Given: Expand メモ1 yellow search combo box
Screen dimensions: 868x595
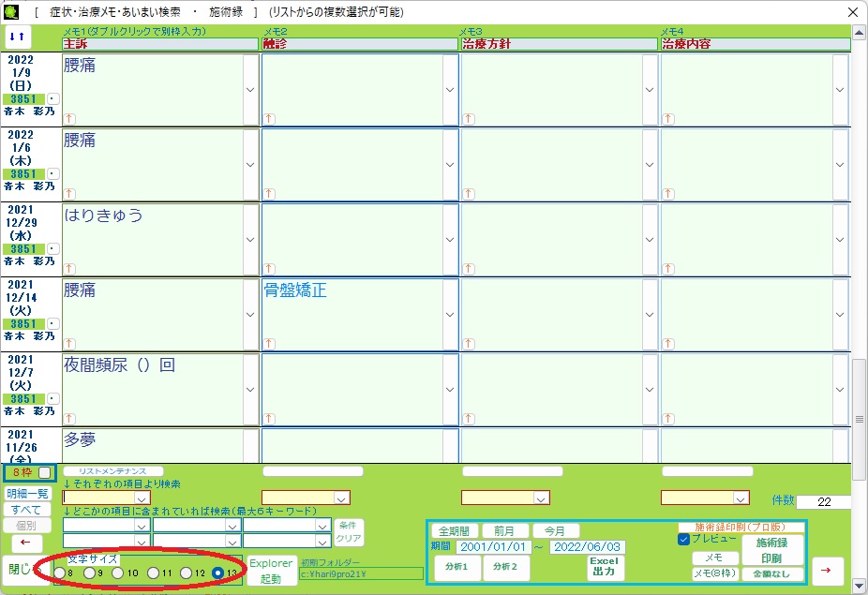Looking at the screenshot, I should (x=142, y=498).
